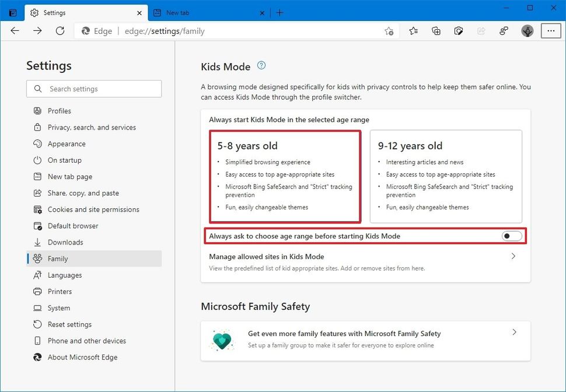Click the feedback person icon on the toolbar
Viewport: 566px width, 392px height.
pyautogui.click(x=504, y=31)
